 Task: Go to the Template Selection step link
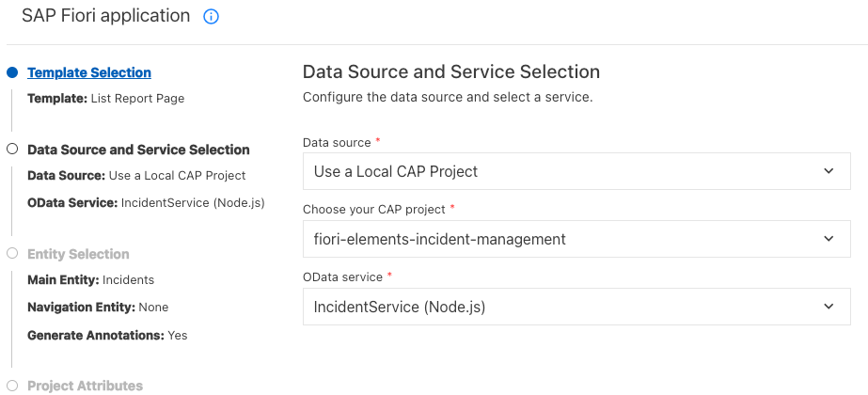tap(89, 72)
